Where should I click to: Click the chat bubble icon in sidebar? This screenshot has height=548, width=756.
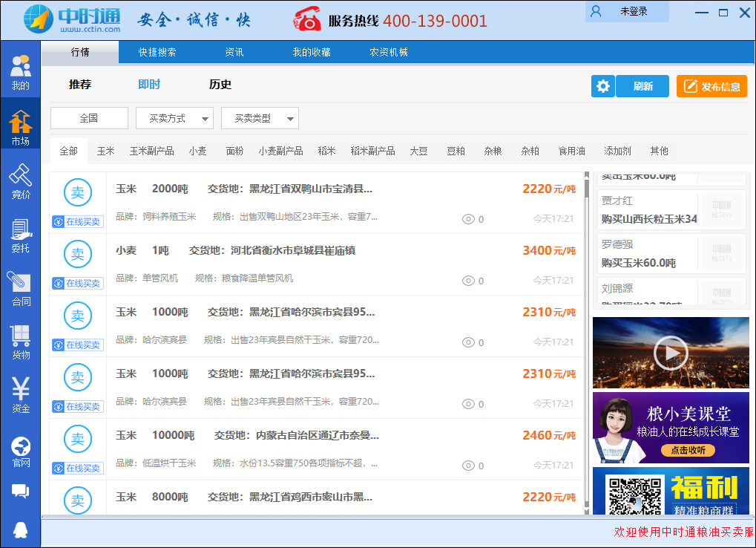21,492
